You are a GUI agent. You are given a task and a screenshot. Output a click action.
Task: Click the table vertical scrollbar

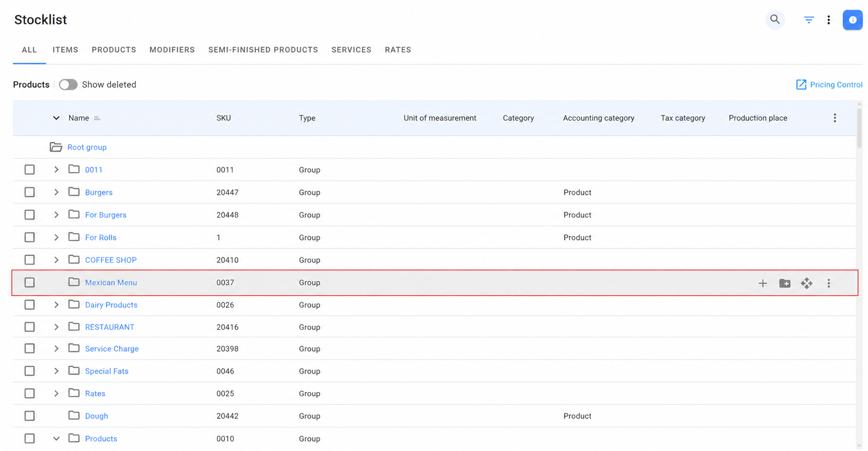pos(859,128)
